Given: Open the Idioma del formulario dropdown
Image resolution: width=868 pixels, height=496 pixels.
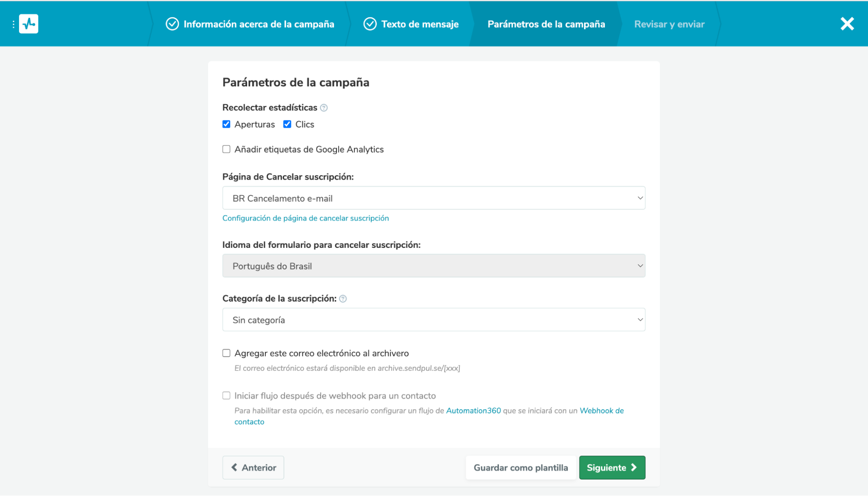Looking at the screenshot, I should (x=434, y=266).
